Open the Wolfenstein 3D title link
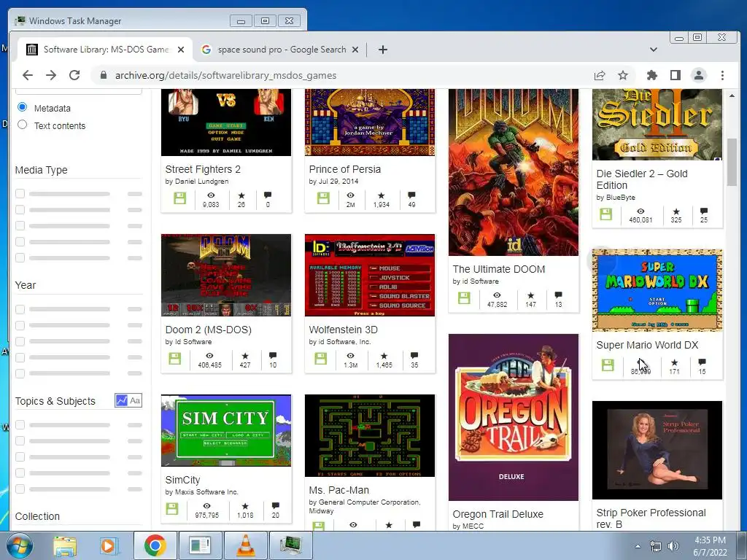Screen dimensions: 747x560 point(343,330)
